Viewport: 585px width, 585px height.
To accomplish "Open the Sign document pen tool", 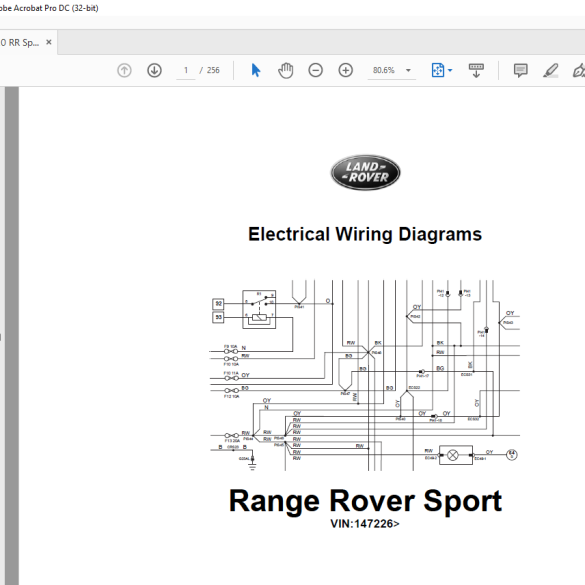I will coord(579,70).
